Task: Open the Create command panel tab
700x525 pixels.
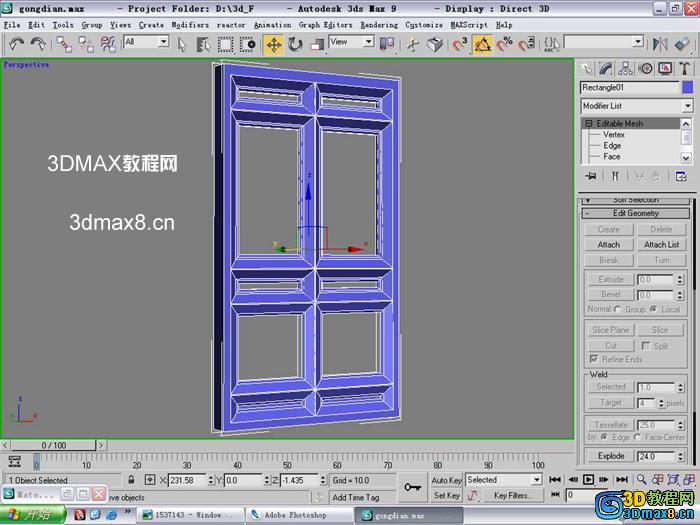Action: coord(586,69)
